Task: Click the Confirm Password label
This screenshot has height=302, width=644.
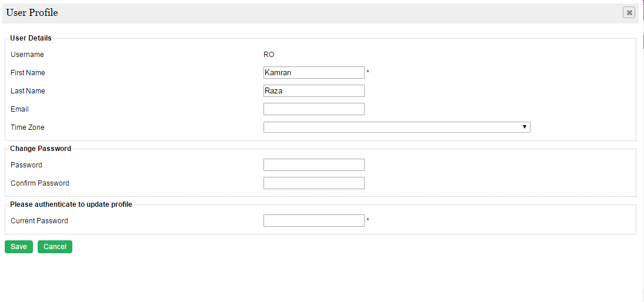Action: [x=40, y=183]
